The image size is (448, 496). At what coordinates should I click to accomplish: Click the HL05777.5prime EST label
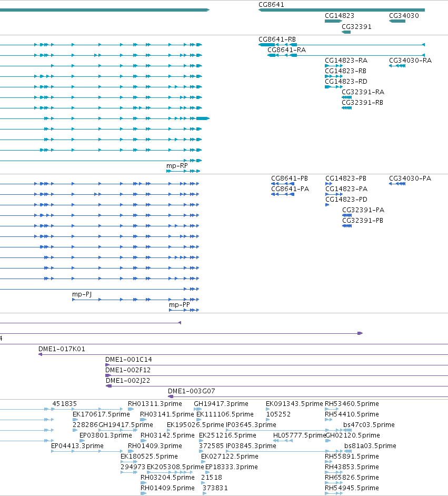coord(299,435)
